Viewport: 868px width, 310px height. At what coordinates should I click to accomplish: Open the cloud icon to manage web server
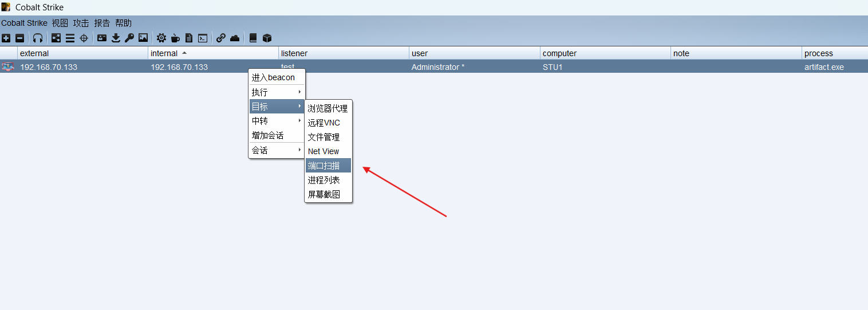tap(235, 38)
